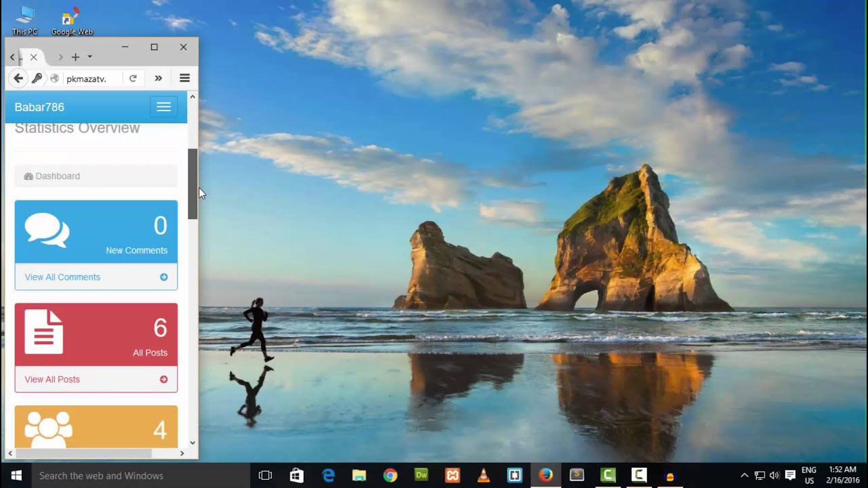Open VLC media player from taskbar

(484, 476)
